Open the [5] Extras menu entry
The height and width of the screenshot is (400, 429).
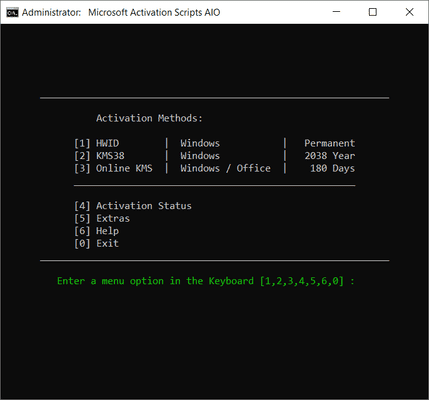coord(102,218)
